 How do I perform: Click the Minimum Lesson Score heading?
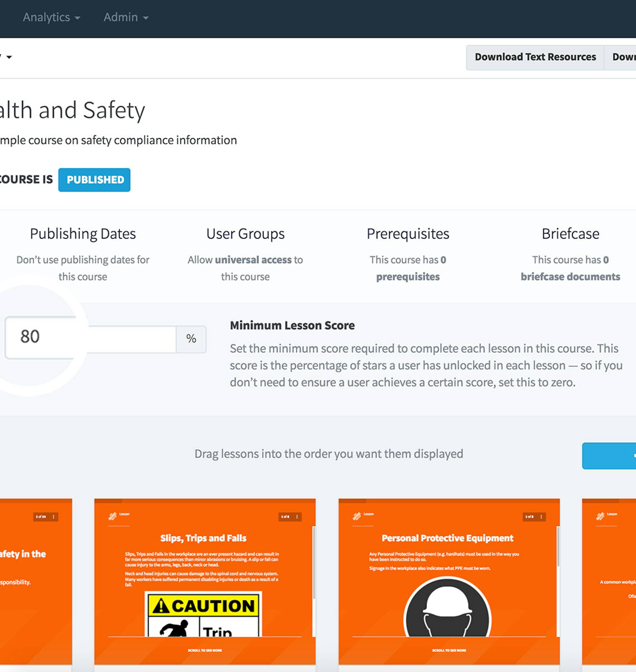pyautogui.click(x=292, y=326)
